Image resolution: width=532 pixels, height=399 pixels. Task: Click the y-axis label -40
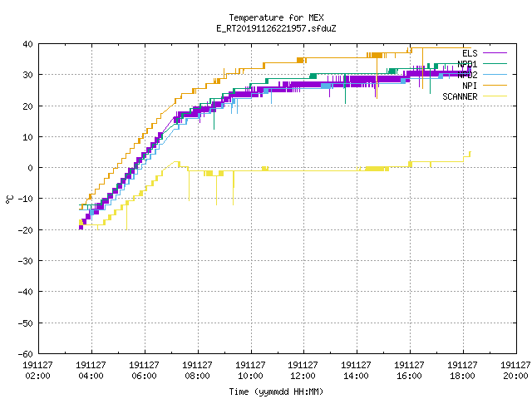(26, 292)
